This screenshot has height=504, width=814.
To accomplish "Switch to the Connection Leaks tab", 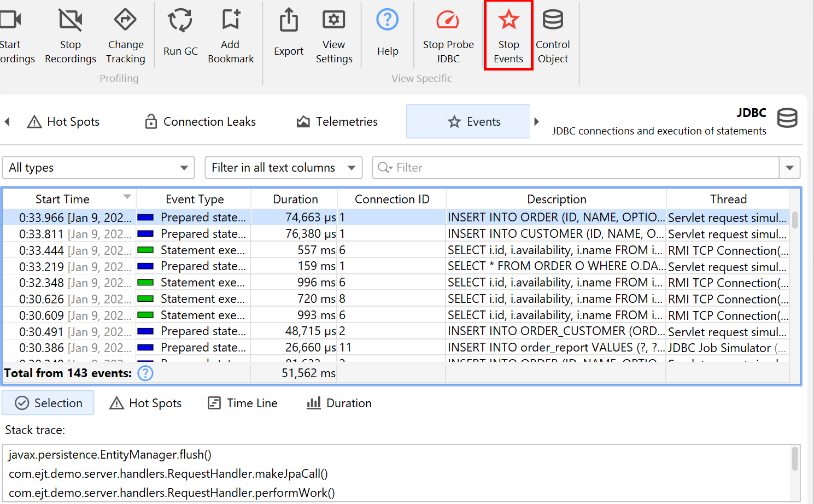I will tap(201, 122).
